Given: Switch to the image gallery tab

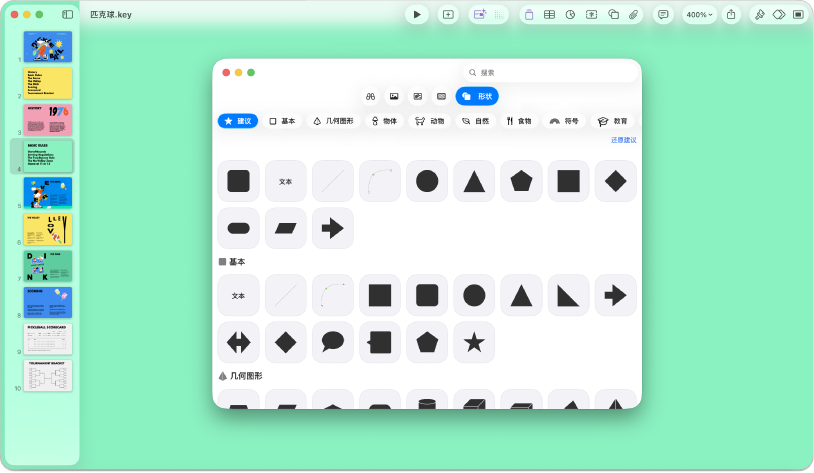Looking at the screenshot, I should pos(417,96).
